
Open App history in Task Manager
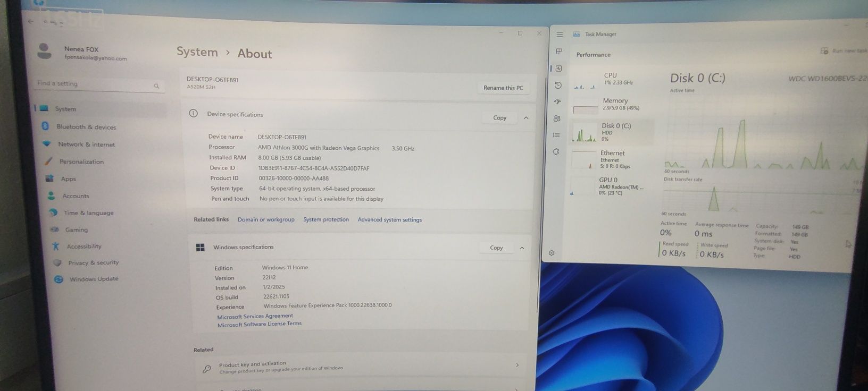point(558,86)
